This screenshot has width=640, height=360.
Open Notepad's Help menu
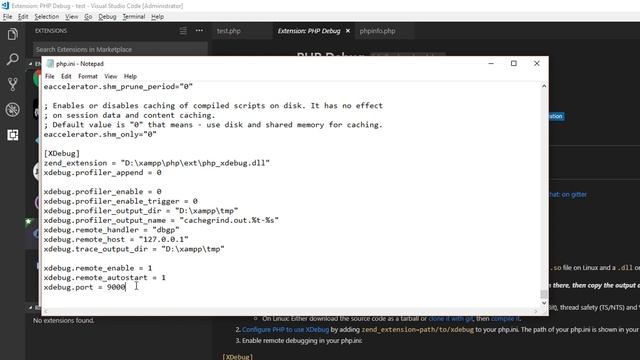click(x=130, y=76)
